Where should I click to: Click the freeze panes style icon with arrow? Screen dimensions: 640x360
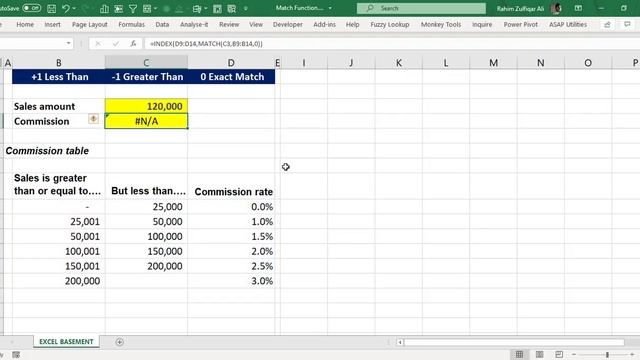tap(198, 9)
